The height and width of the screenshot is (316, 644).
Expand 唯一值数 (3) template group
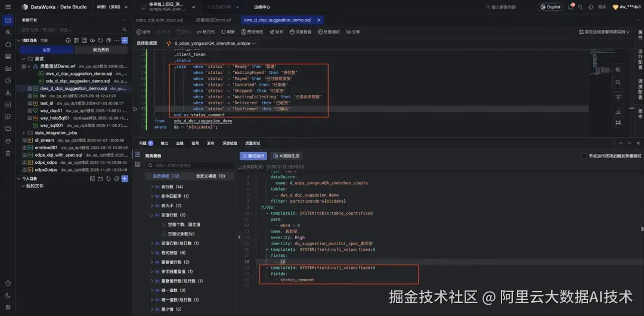pyautogui.click(x=151, y=290)
